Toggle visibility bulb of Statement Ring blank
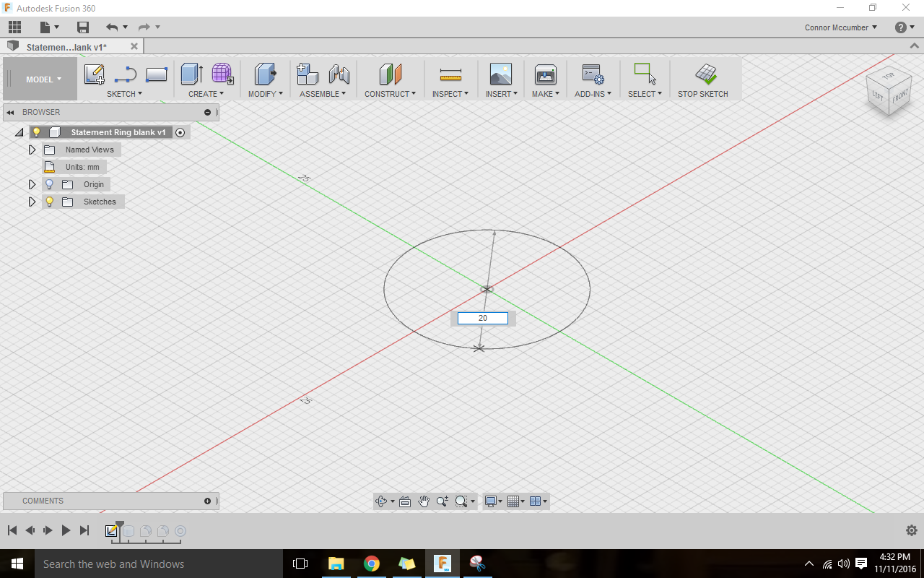 [x=36, y=132]
